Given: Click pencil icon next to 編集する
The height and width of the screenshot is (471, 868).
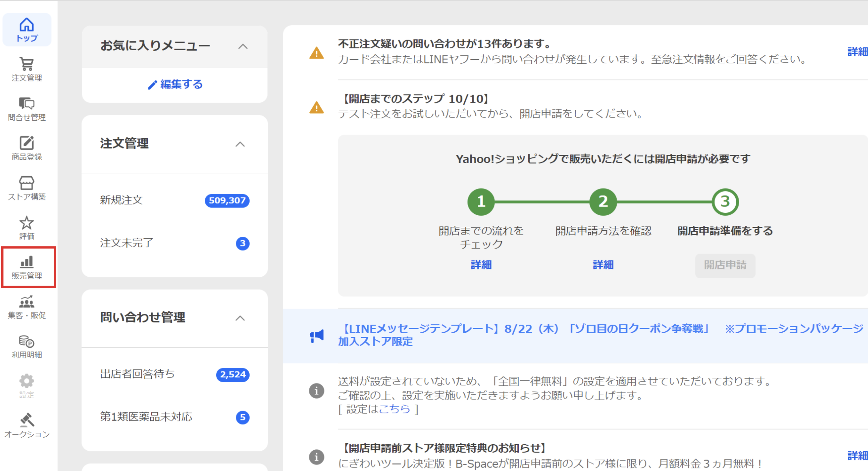Looking at the screenshot, I should pos(152,85).
